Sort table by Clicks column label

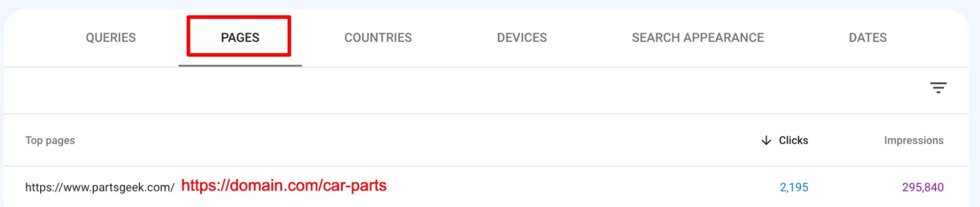(x=793, y=140)
